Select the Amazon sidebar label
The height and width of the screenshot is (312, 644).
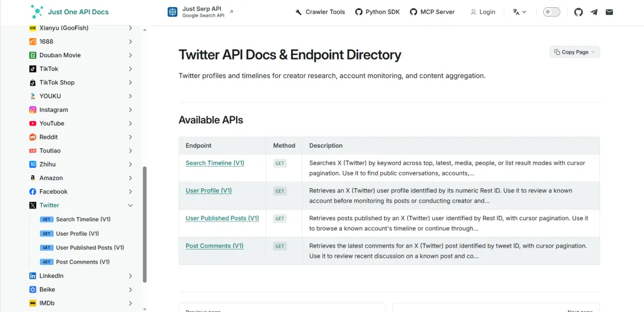tap(51, 178)
